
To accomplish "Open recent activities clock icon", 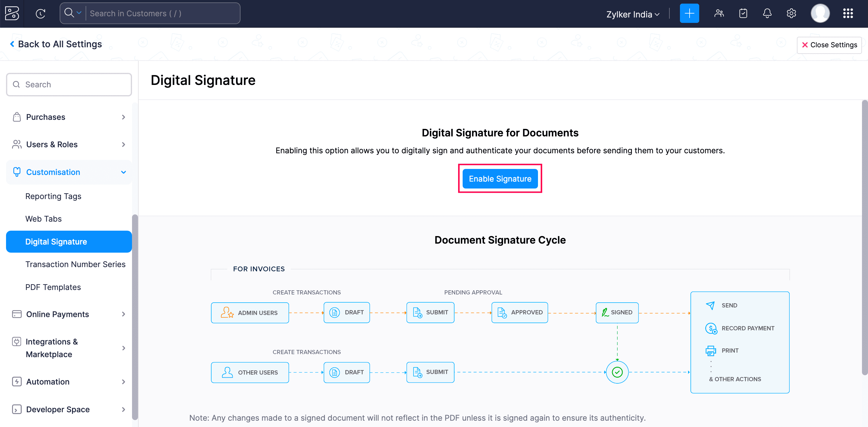I will coord(40,14).
